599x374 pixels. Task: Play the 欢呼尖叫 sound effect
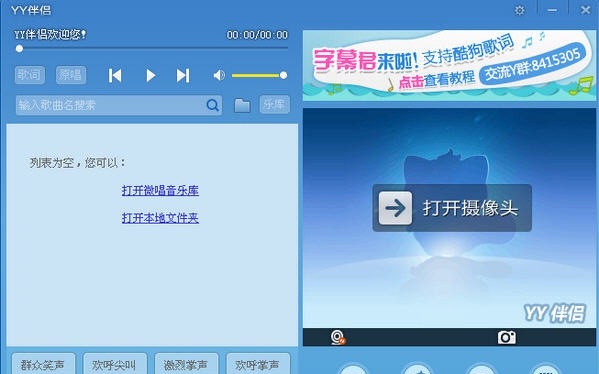point(115,364)
